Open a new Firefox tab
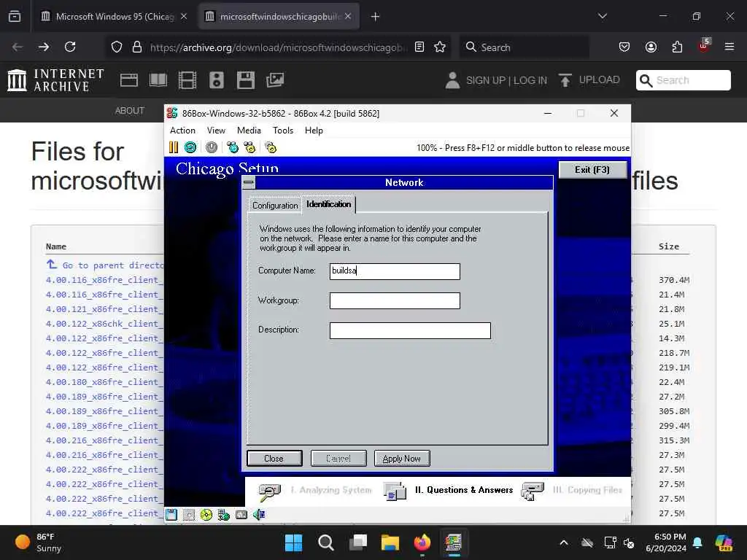This screenshot has height=560, width=747. tap(376, 16)
